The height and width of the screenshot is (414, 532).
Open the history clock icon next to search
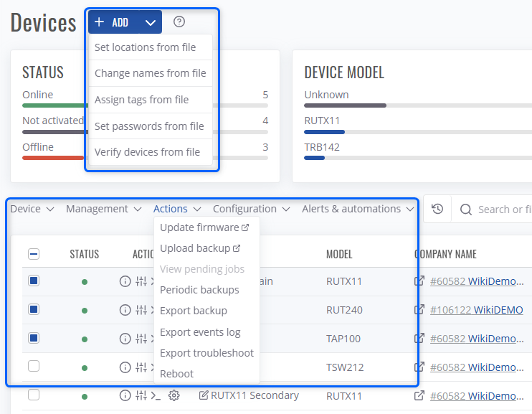tap(437, 209)
